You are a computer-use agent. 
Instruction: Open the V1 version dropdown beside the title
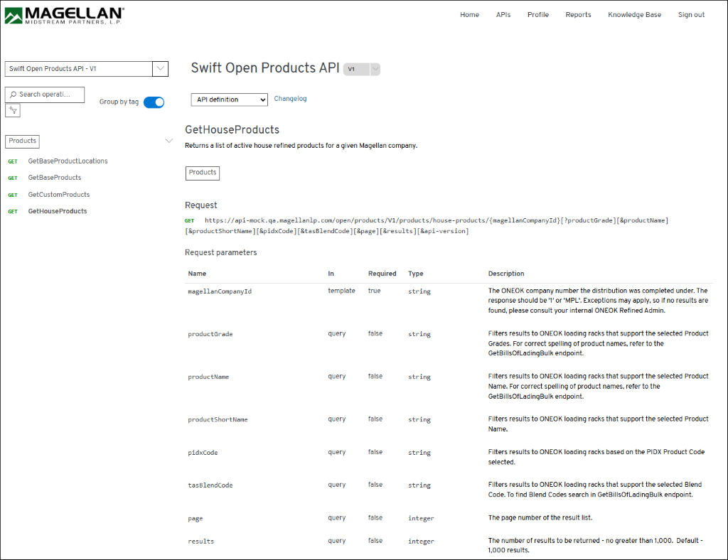click(x=362, y=69)
